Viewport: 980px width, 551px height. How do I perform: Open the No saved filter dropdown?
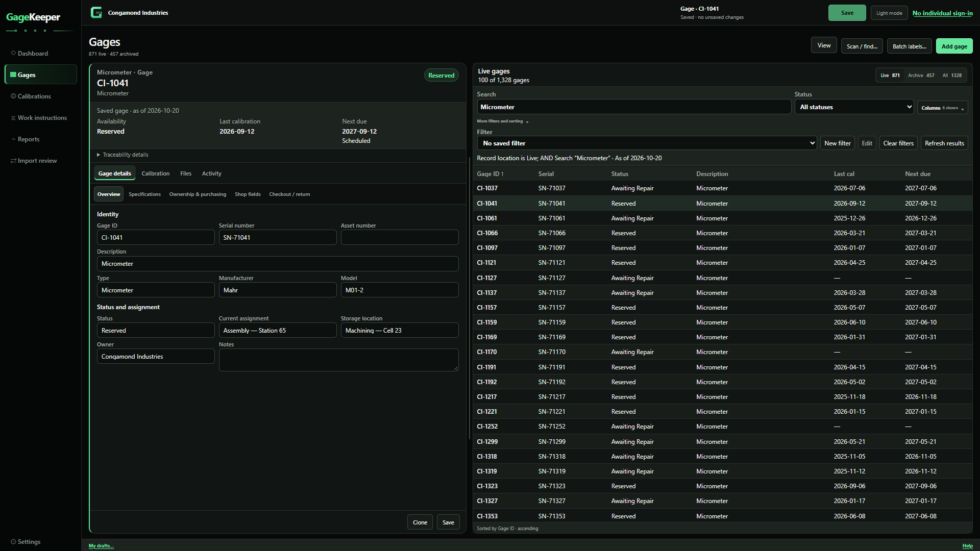[x=647, y=143]
